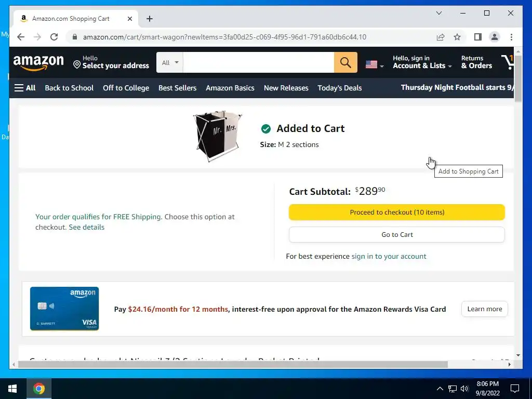Click the browser back arrow

tap(21, 37)
